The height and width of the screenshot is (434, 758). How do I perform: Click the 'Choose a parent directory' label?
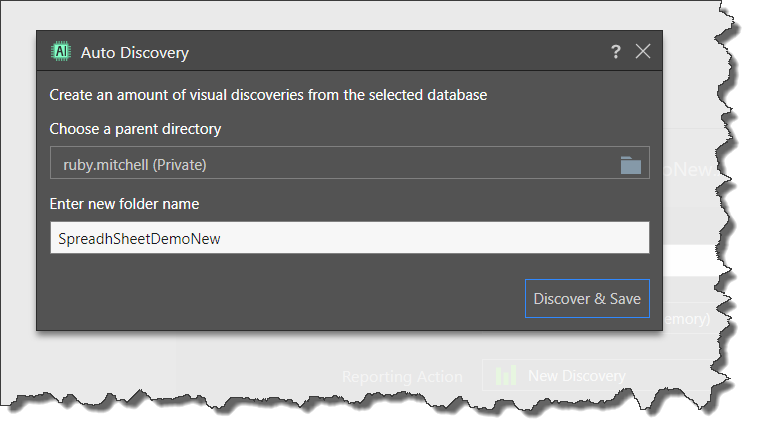point(135,129)
